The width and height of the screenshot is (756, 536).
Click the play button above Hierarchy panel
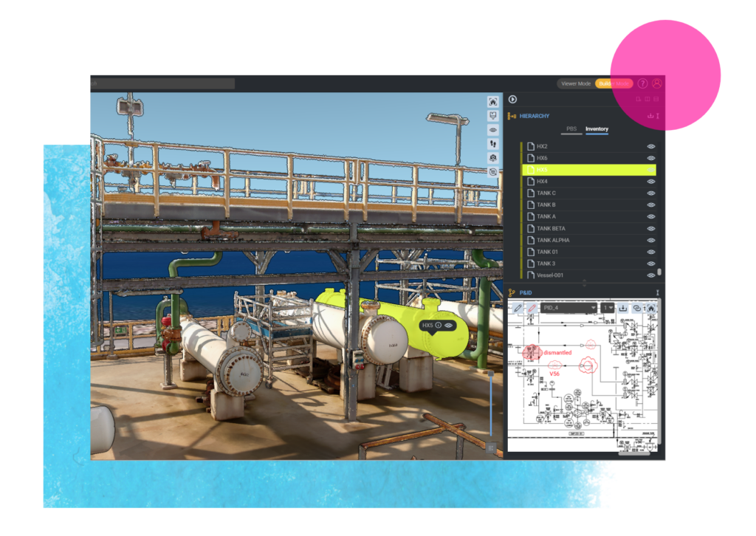(x=512, y=100)
